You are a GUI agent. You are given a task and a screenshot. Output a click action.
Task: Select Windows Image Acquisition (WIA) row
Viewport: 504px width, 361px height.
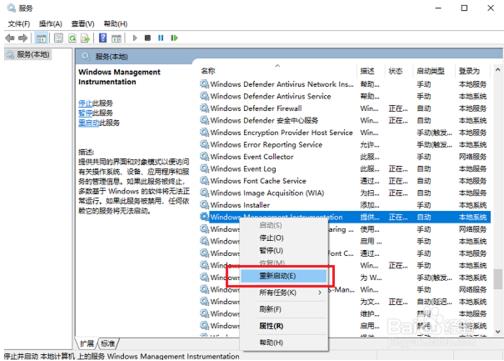pyautogui.click(x=345, y=193)
